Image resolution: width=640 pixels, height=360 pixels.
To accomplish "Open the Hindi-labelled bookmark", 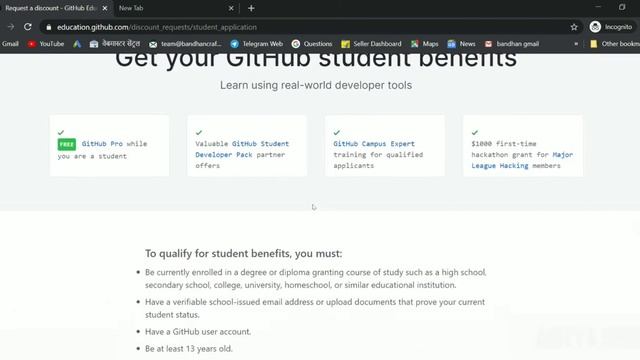I will click(115, 44).
